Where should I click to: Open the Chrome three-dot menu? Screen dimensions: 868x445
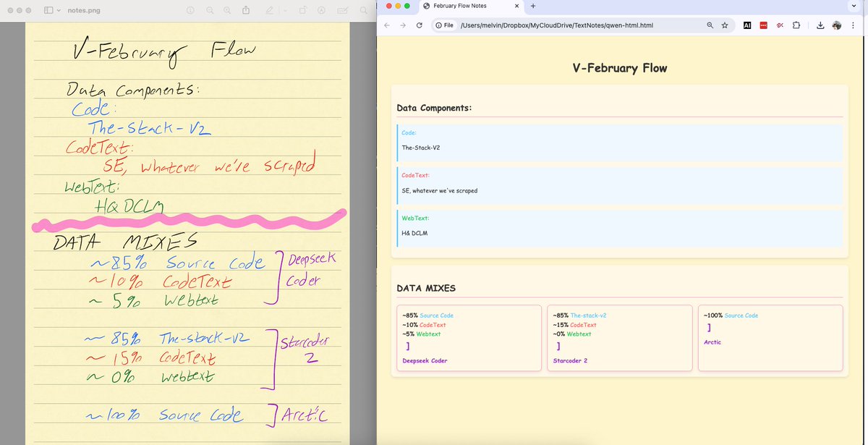tap(853, 25)
